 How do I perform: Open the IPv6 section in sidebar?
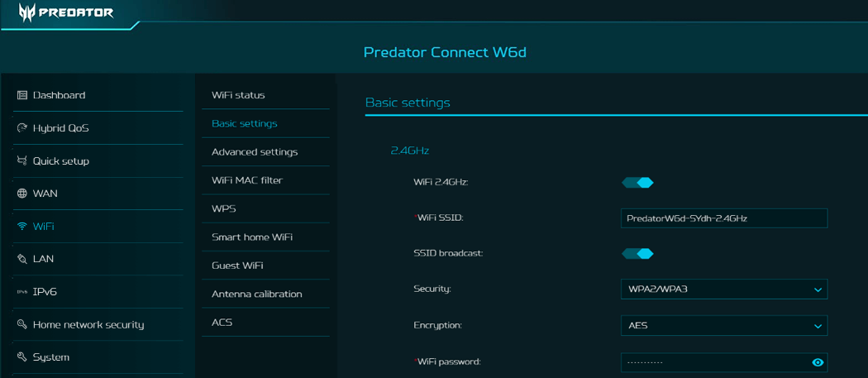tap(45, 292)
